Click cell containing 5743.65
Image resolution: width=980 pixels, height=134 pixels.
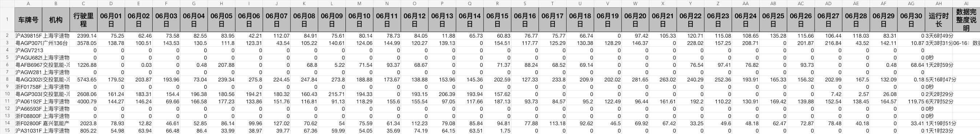pos(83,79)
